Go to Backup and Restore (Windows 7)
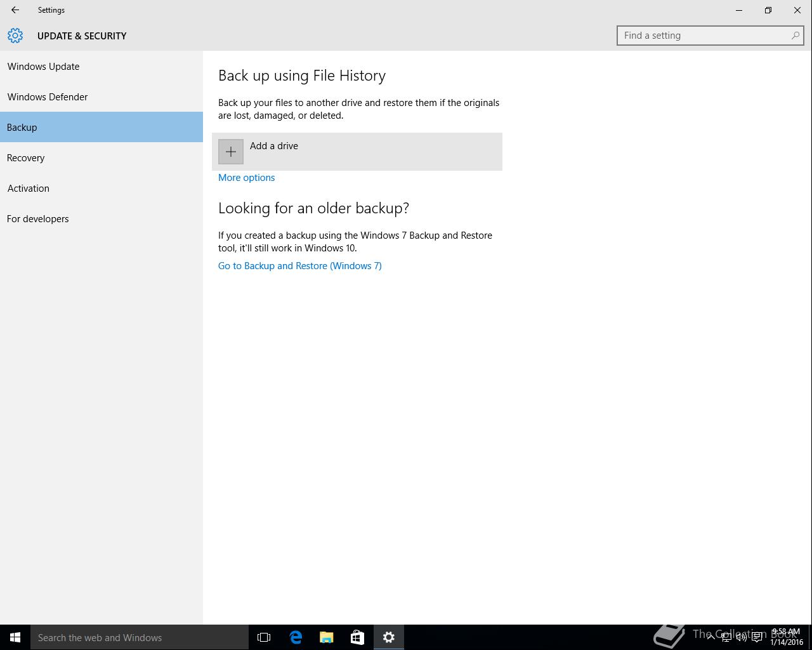The width and height of the screenshot is (812, 650). tap(300, 266)
